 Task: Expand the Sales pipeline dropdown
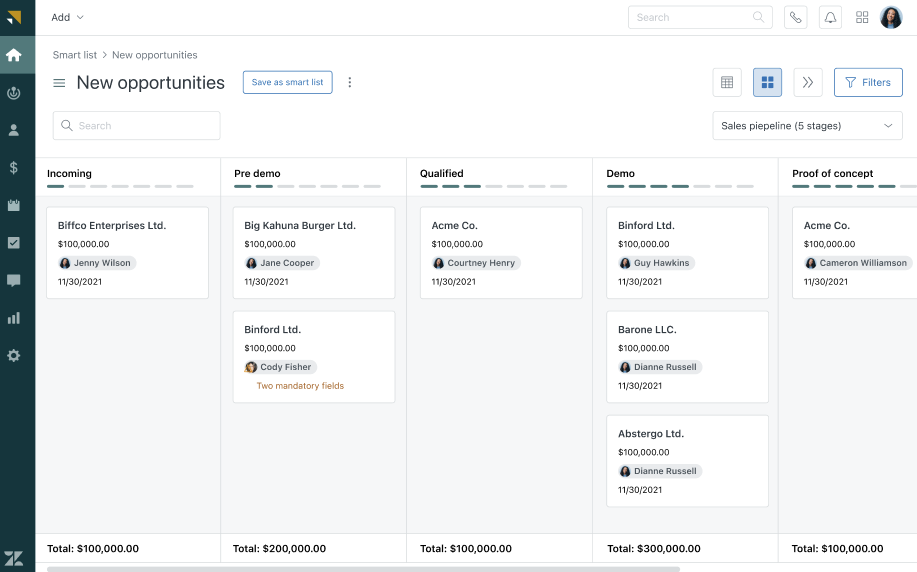coord(807,126)
